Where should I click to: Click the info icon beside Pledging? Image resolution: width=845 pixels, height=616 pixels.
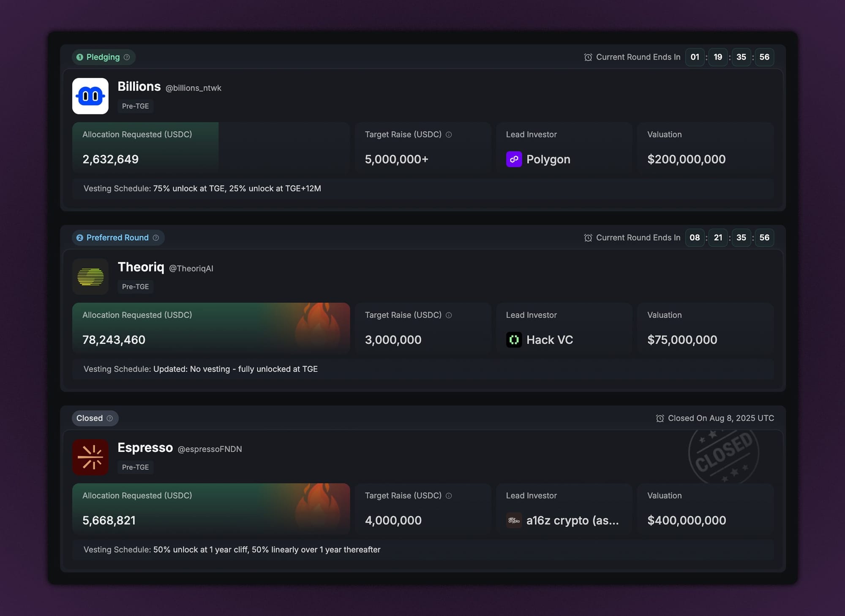(x=127, y=57)
